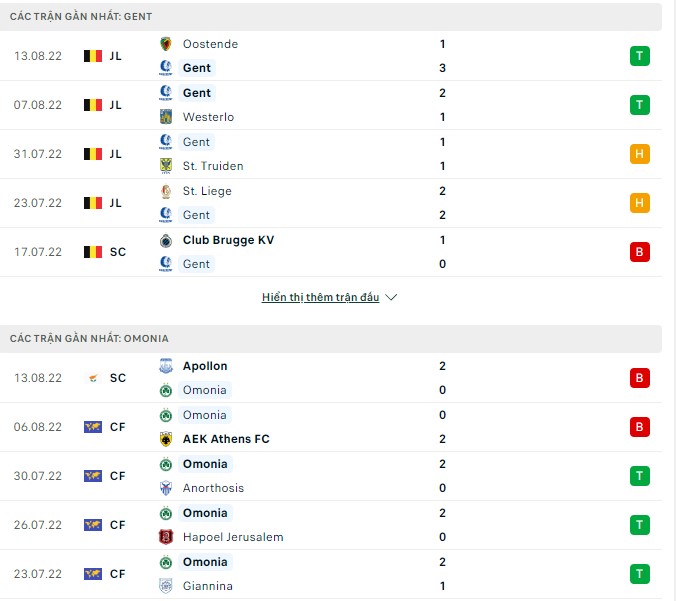Viewport: 676px width, 601px height.
Task: Open 'Hiển thị thêm trận đấu' link
Action: coord(320,298)
